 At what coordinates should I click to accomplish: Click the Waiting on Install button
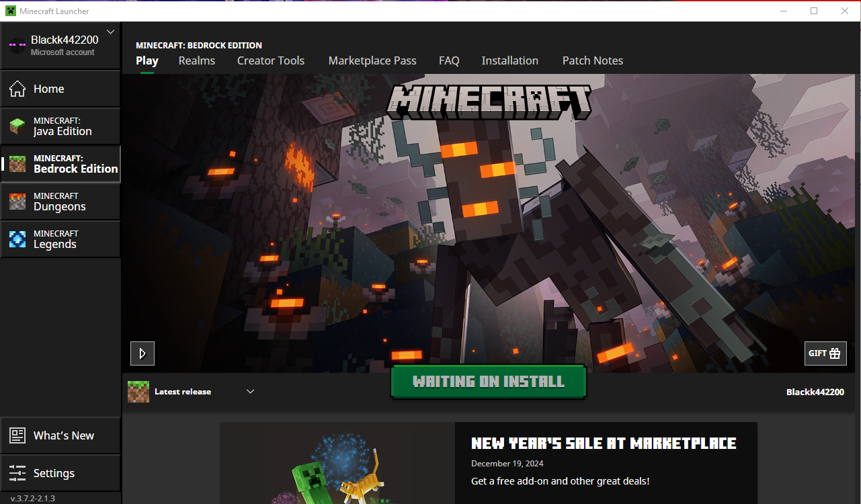click(489, 382)
